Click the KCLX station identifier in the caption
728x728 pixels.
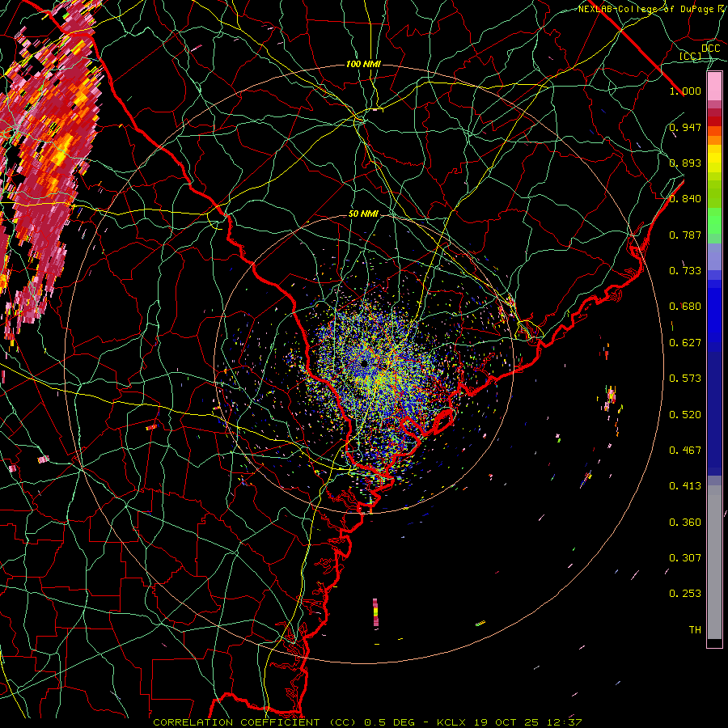[x=453, y=722]
